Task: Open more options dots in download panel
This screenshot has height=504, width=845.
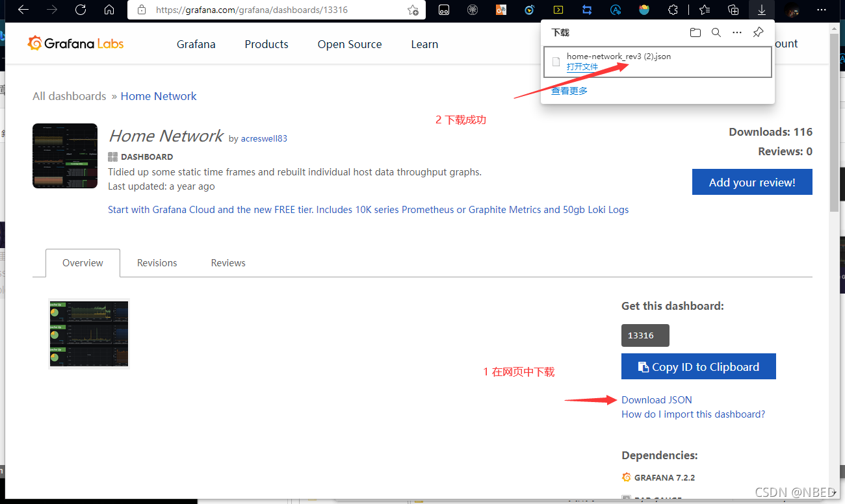Action: [x=736, y=32]
